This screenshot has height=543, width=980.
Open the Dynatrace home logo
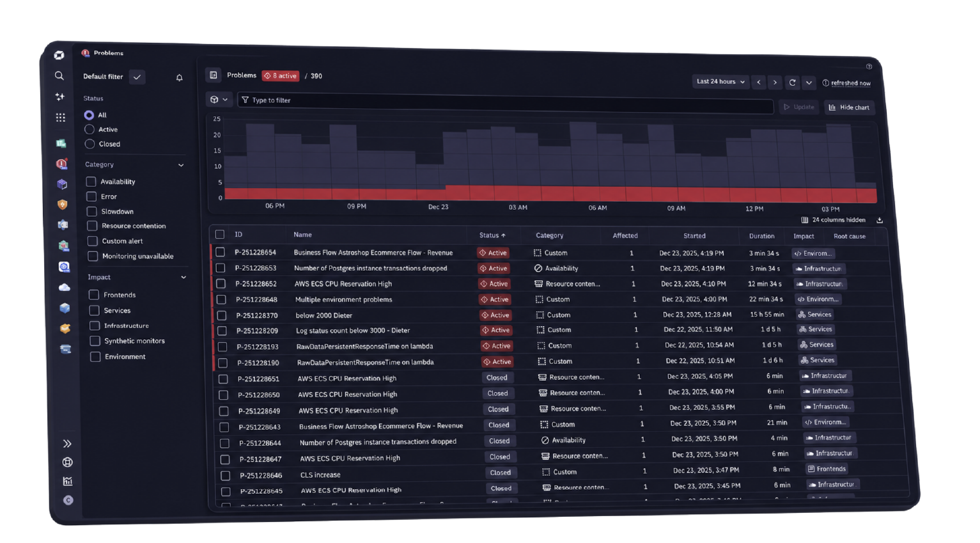click(x=59, y=55)
